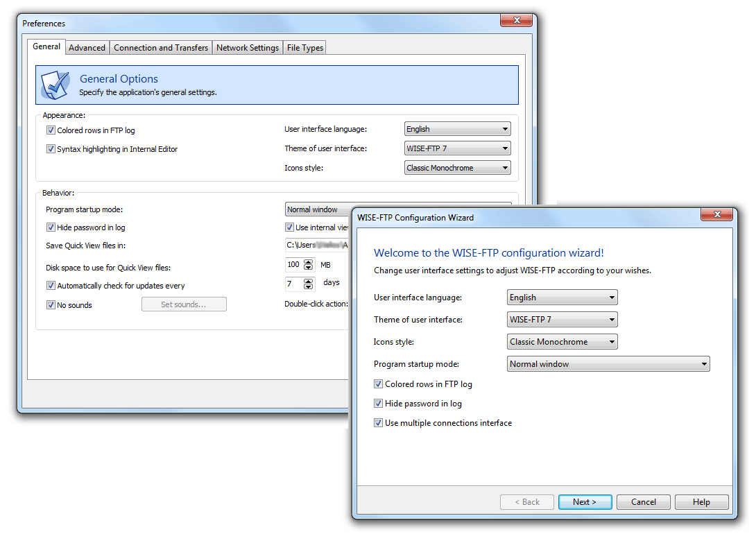Click the General Options heading text
Image resolution: width=756 pixels, height=534 pixels.
tap(119, 78)
